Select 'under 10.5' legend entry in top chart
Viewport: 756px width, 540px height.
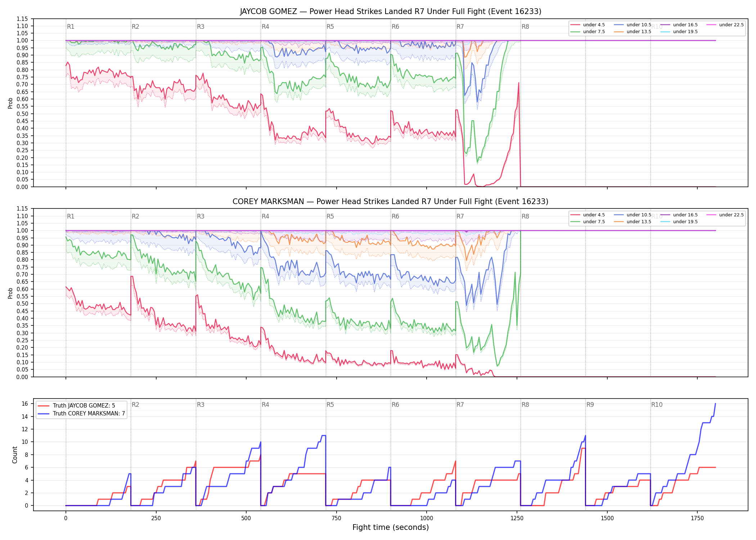click(x=633, y=25)
